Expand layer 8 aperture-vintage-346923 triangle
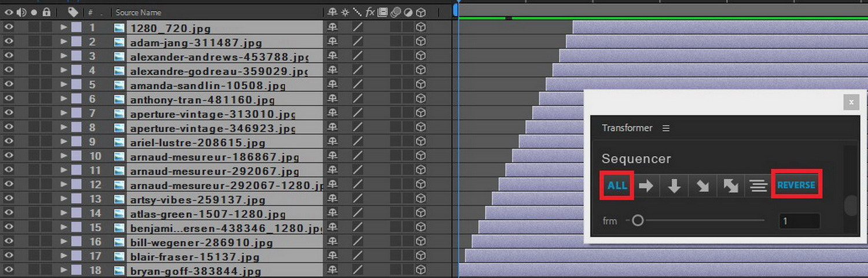The height and width of the screenshot is (278, 868). click(x=64, y=128)
